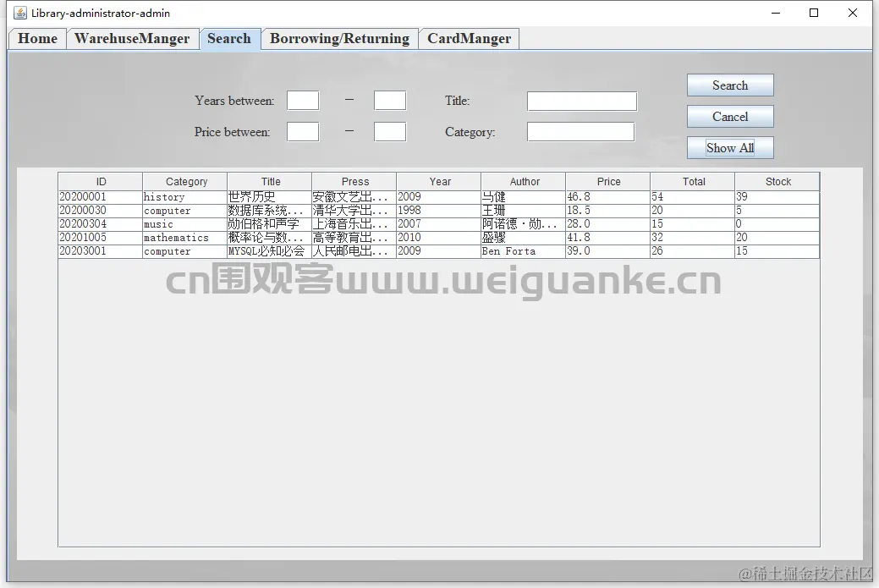This screenshot has width=879, height=588.
Task: Click the mathematics category cell
Action: tap(185, 238)
